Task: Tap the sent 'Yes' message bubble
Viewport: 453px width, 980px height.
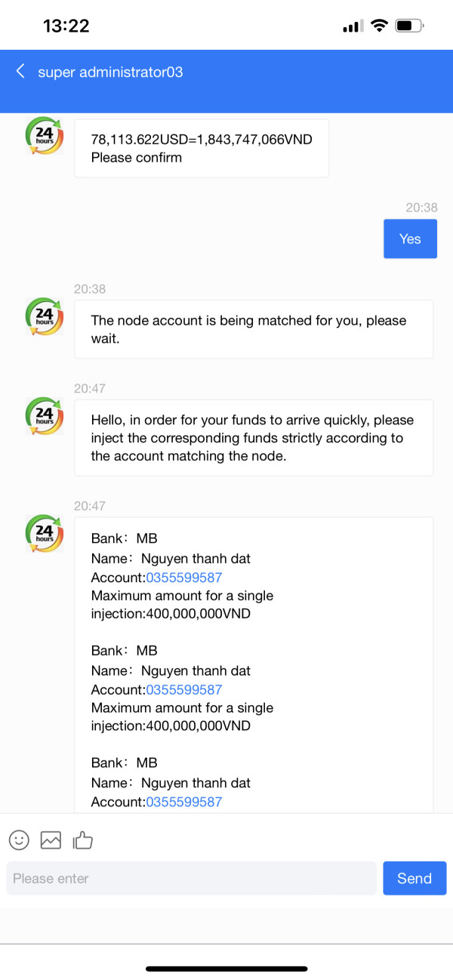Action: point(410,239)
